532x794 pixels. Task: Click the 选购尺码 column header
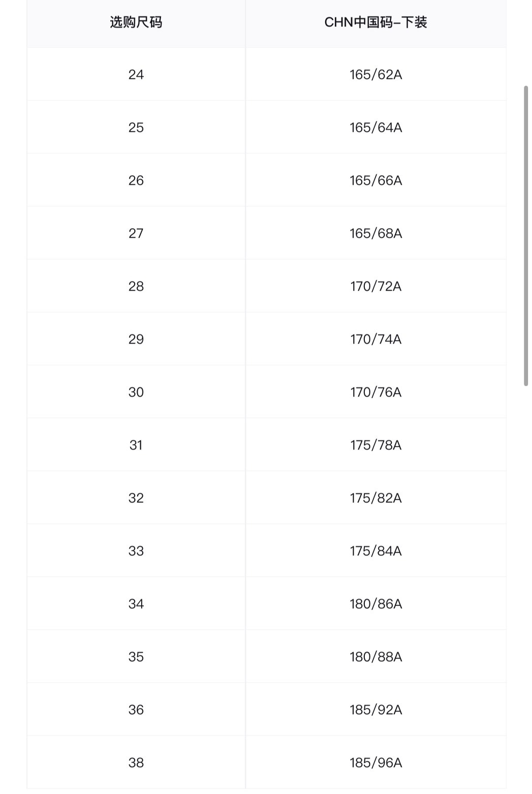136,22
